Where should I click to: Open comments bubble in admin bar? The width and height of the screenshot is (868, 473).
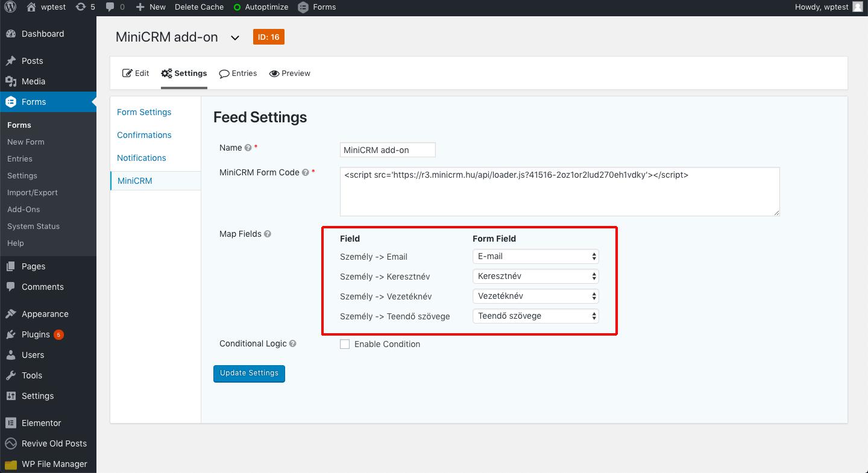(x=115, y=7)
